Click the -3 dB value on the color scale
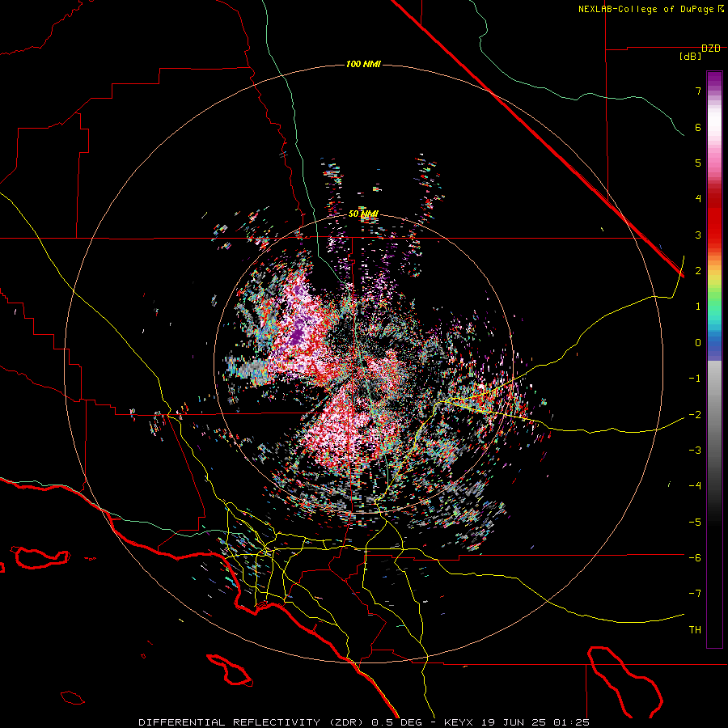 coord(695,451)
